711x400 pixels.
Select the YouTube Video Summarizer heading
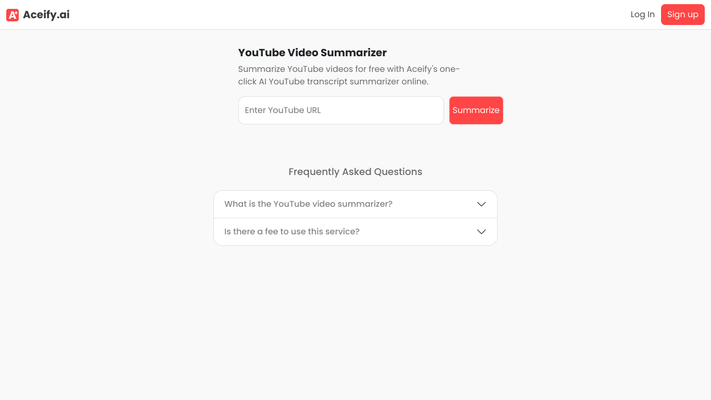pyautogui.click(x=312, y=53)
